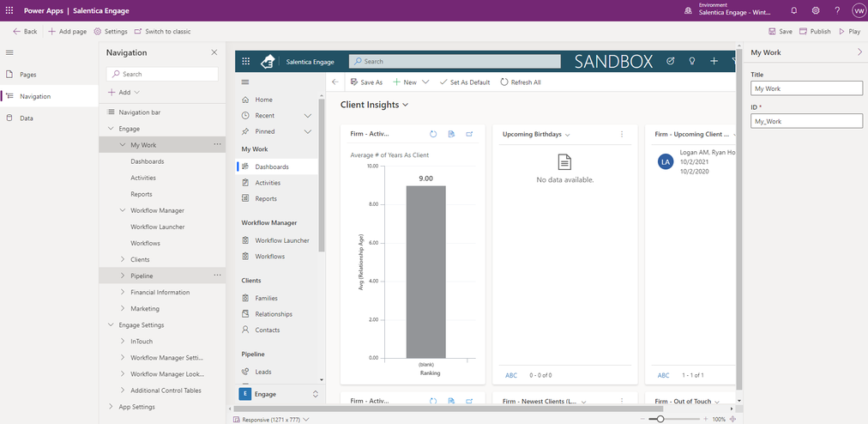
Task: Open the New button dropdown arrow
Action: pos(425,82)
